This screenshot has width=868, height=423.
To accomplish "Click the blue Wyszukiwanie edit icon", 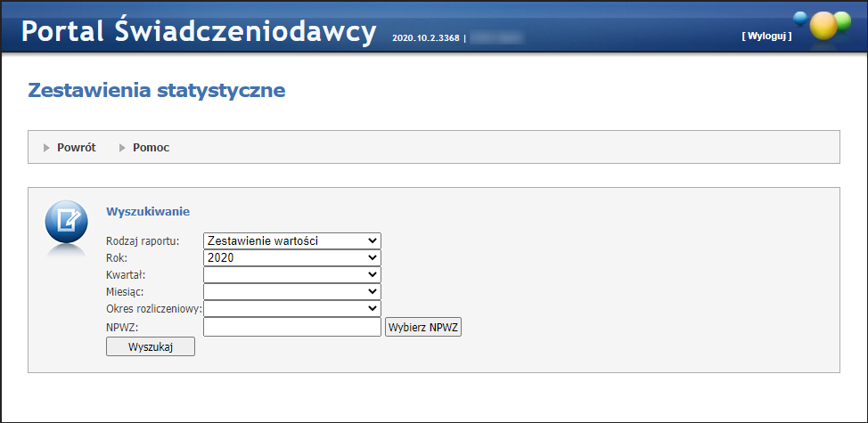I will 67,221.
